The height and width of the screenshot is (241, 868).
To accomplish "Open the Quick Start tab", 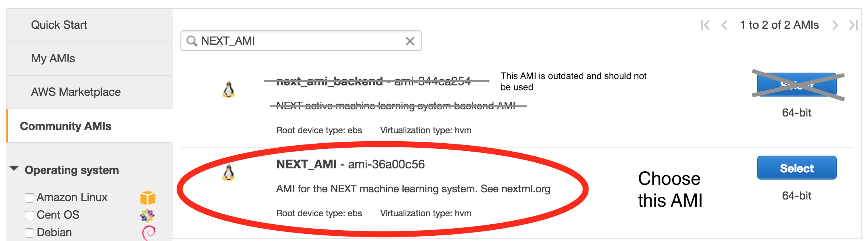I will [89, 25].
